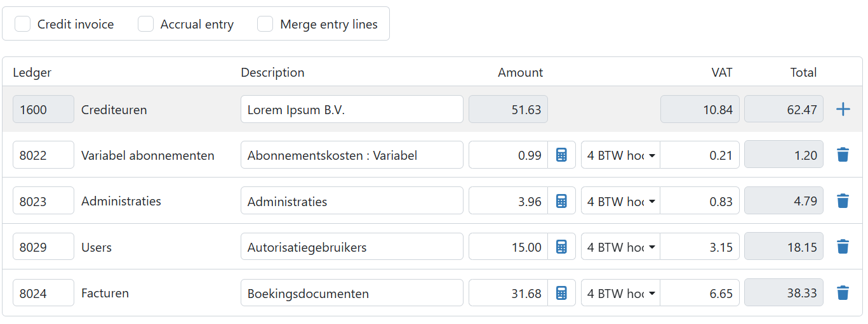
Task: Expand VAT code dropdown for Variabel abonnementen
Action: point(620,155)
